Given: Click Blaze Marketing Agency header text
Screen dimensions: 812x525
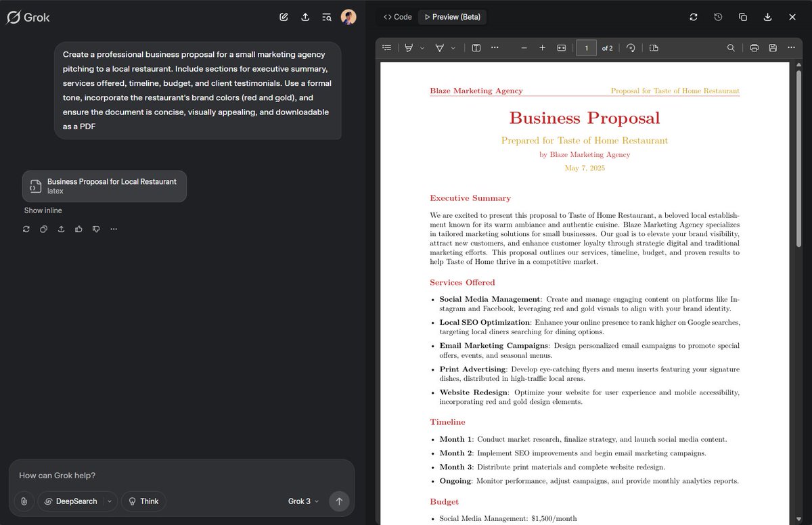Looking at the screenshot, I should point(476,91).
